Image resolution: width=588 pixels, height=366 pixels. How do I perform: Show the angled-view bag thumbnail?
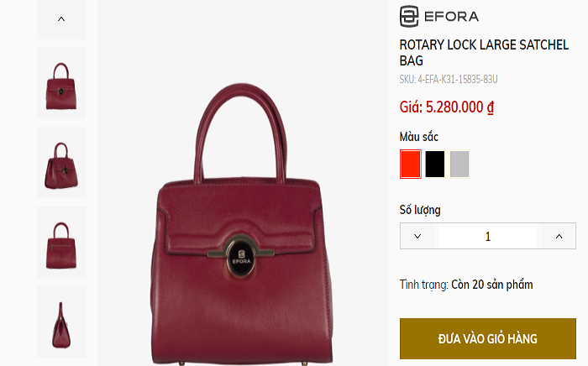tap(61, 163)
